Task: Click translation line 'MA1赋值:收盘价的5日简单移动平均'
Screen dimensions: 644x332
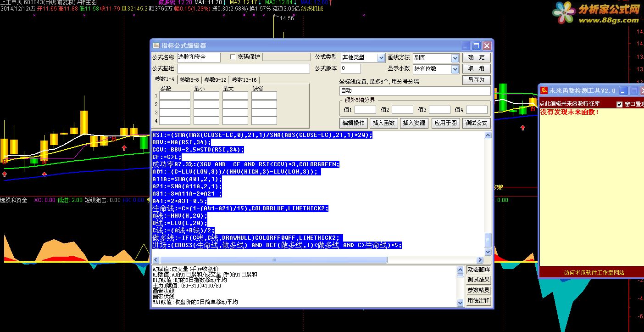Action: tap(195, 302)
